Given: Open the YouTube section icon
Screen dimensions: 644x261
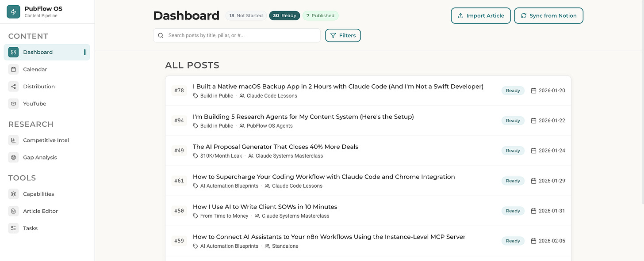Looking at the screenshot, I should 15,103.
